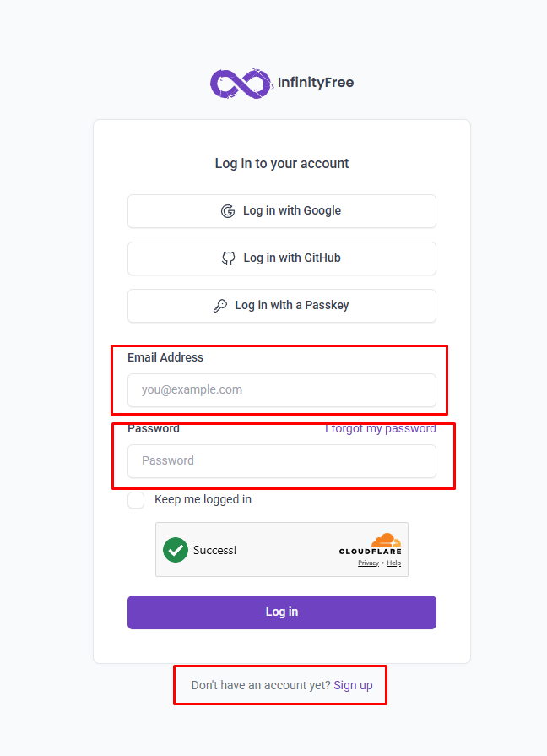Click the green Success checkmark icon
547x756 pixels.
point(176,549)
